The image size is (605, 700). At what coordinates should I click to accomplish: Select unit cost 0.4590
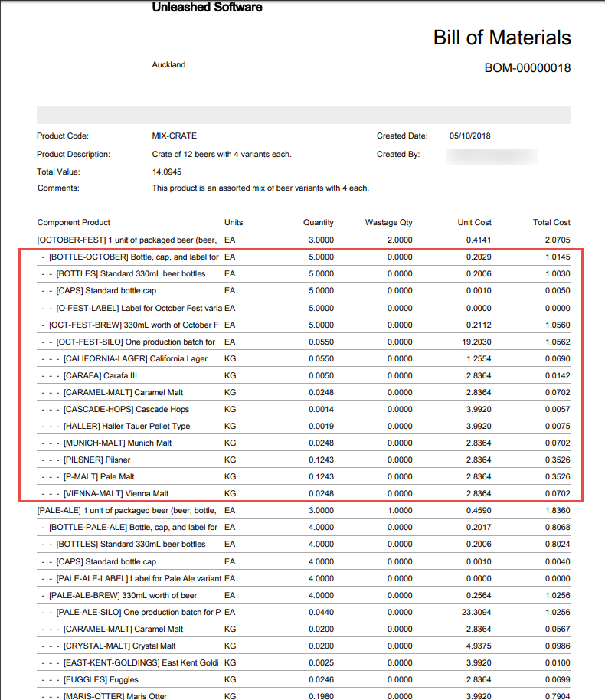point(479,510)
